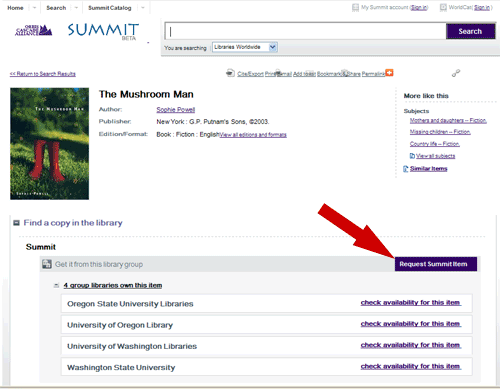The image size is (500, 389).
Task: Open the Search menu dropdown arrow
Action: click(x=76, y=8)
